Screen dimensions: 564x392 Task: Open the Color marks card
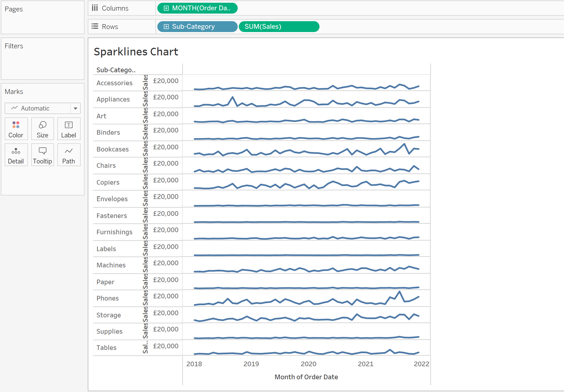(x=16, y=129)
